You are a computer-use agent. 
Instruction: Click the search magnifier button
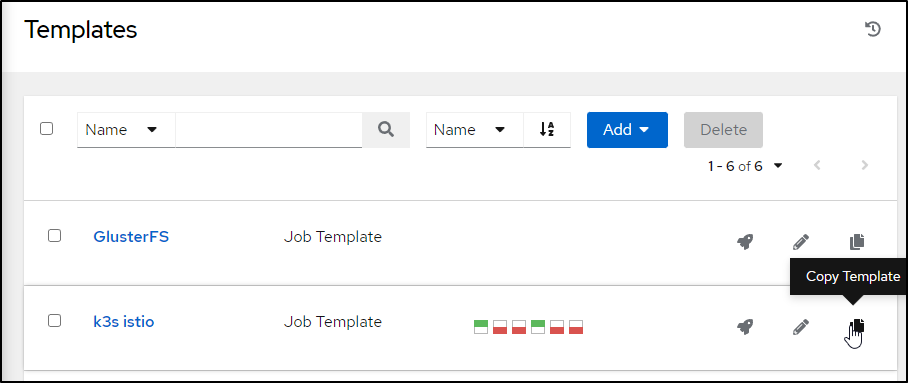pos(386,130)
